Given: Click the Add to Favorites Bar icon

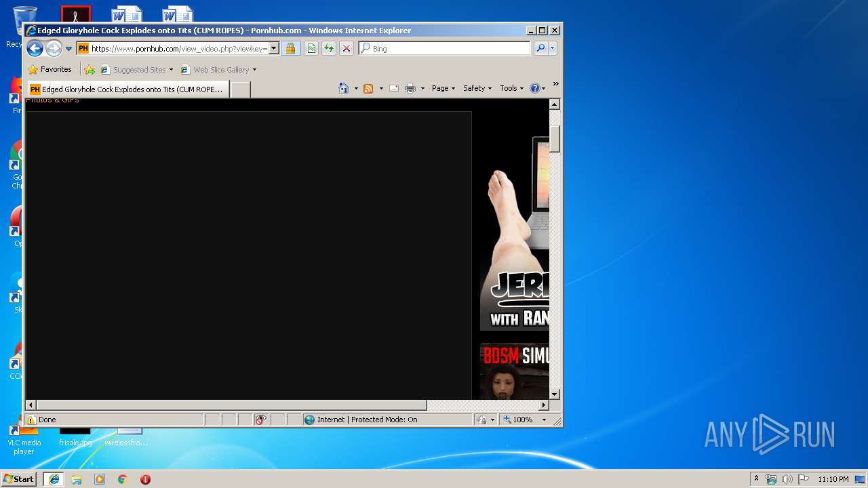Looking at the screenshot, I should coord(90,69).
